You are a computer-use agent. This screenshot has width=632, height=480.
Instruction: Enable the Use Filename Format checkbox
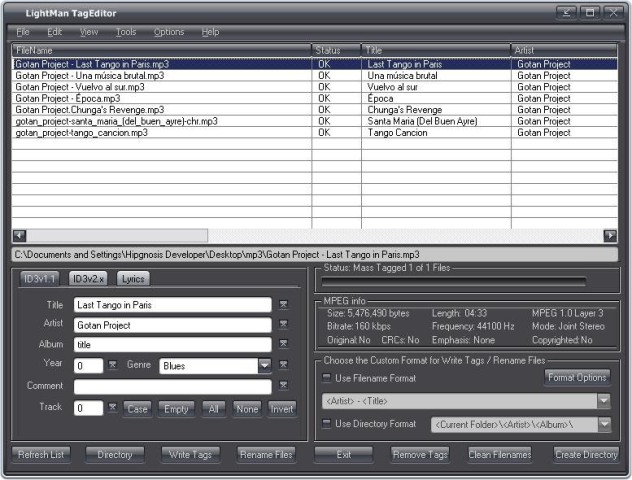point(326,378)
